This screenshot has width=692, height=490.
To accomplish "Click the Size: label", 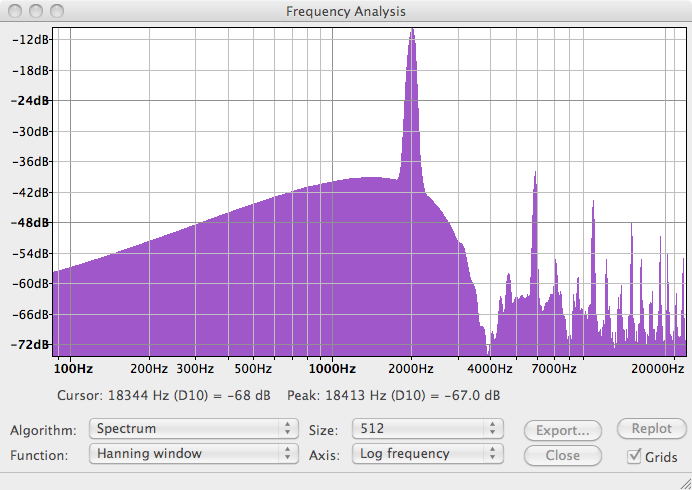I will click(x=323, y=430).
